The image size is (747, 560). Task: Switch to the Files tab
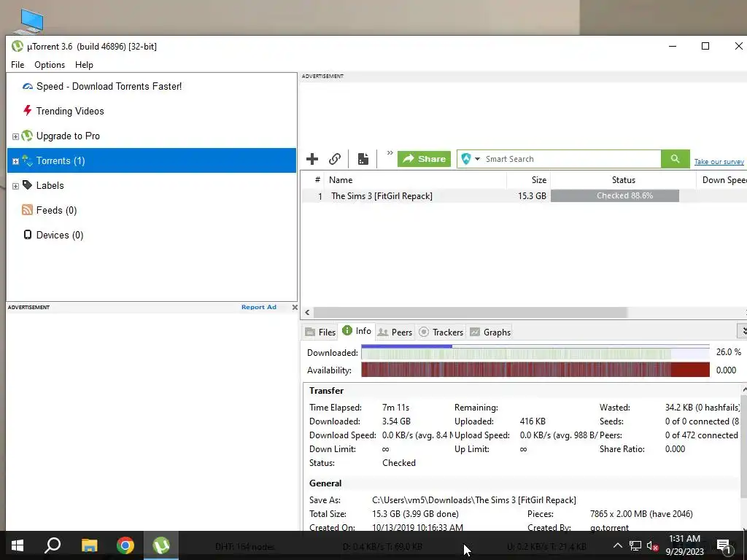tap(320, 332)
